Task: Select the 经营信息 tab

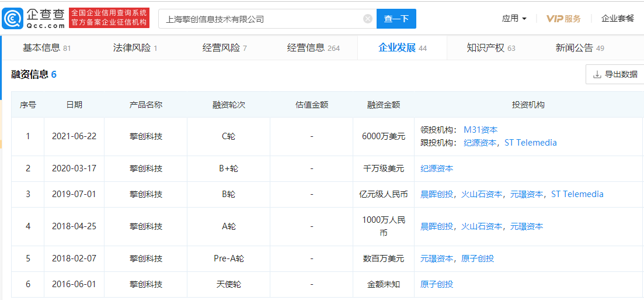Action: [x=313, y=48]
